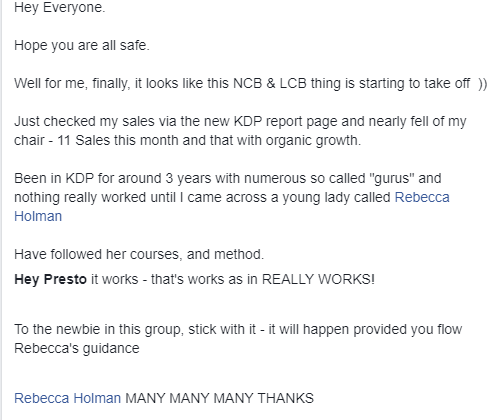This screenshot has height=420, width=500.
Task: Click 'Have followed her courses, and method.' line
Action: pyautogui.click(x=139, y=254)
